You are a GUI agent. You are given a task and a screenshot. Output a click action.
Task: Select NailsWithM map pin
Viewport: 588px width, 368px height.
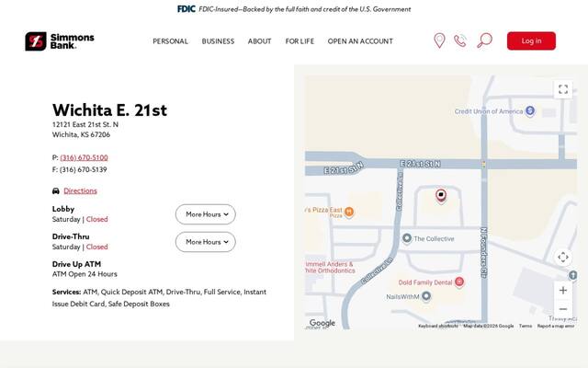click(425, 296)
